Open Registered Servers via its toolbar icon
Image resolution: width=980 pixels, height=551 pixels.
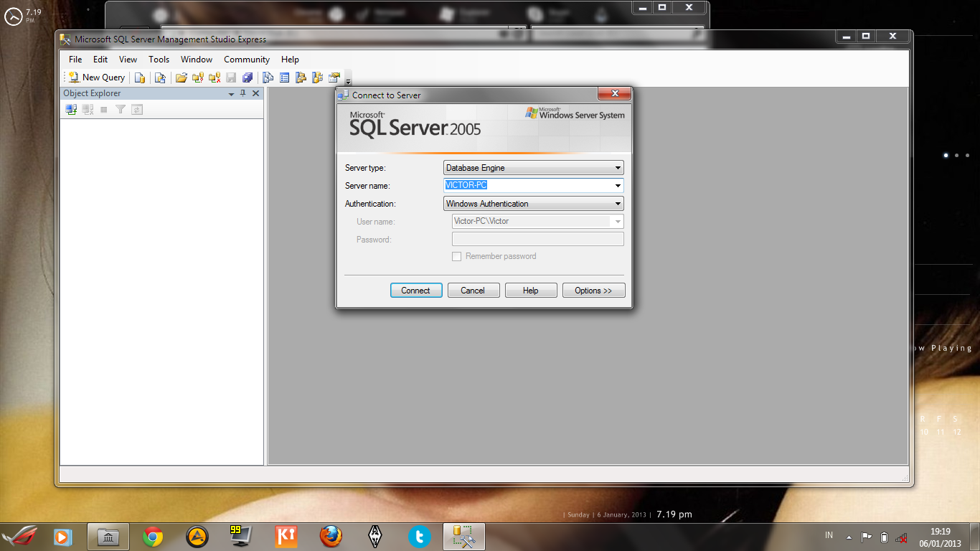click(268, 77)
